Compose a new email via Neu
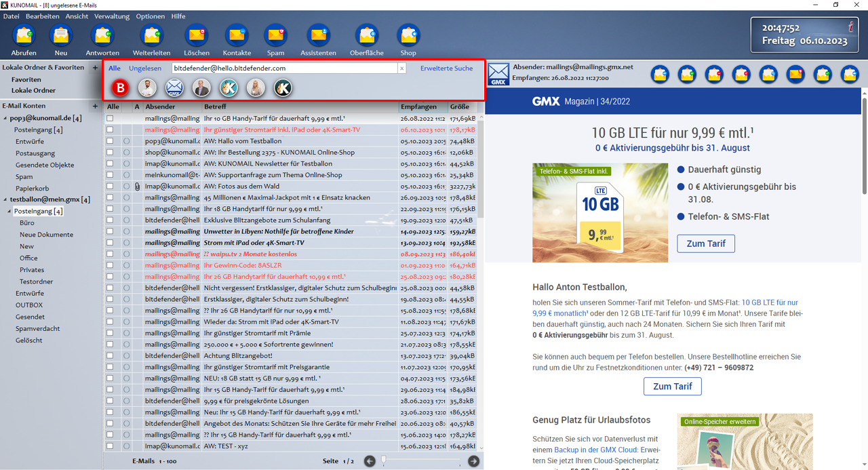The height and width of the screenshot is (470, 868). tap(60, 35)
